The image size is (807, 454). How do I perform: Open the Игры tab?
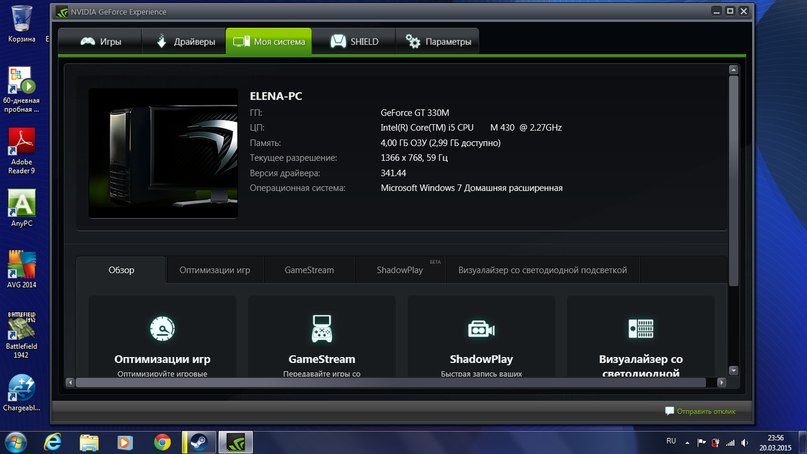[100, 41]
